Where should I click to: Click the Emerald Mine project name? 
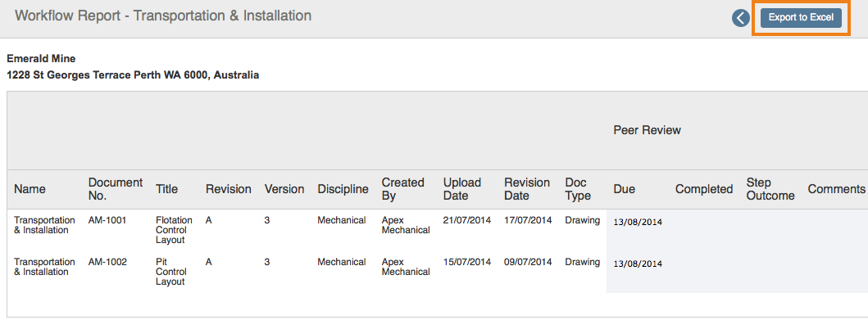click(x=41, y=59)
